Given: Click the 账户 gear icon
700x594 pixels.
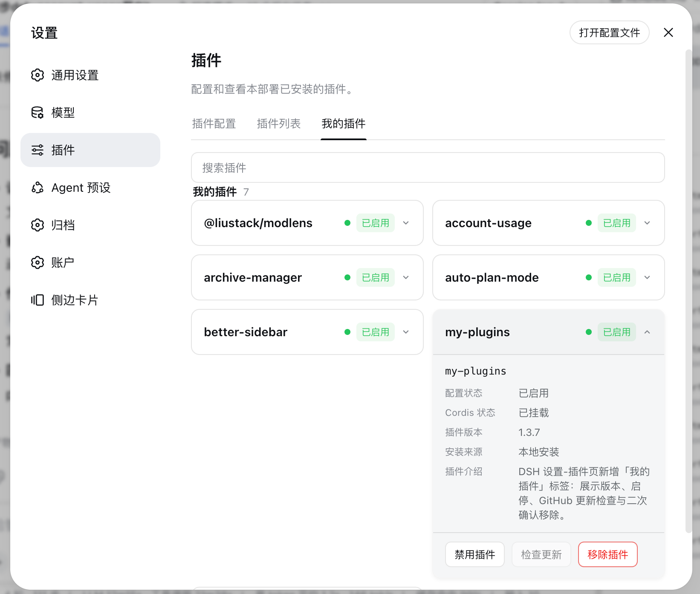Looking at the screenshot, I should pos(38,262).
